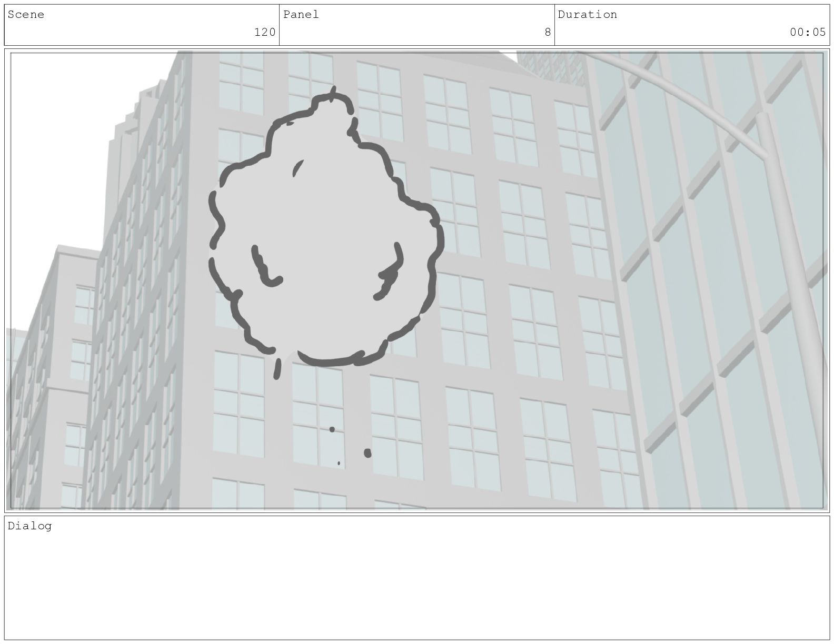Viewport: 834px width, 644px height.
Task: Click the "Duration" header label
Action: click(x=588, y=15)
